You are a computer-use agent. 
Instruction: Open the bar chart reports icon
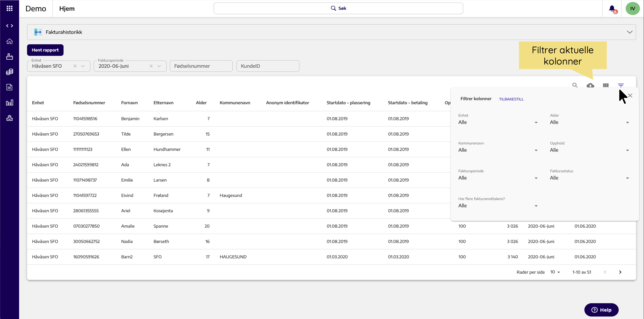pos(10,102)
